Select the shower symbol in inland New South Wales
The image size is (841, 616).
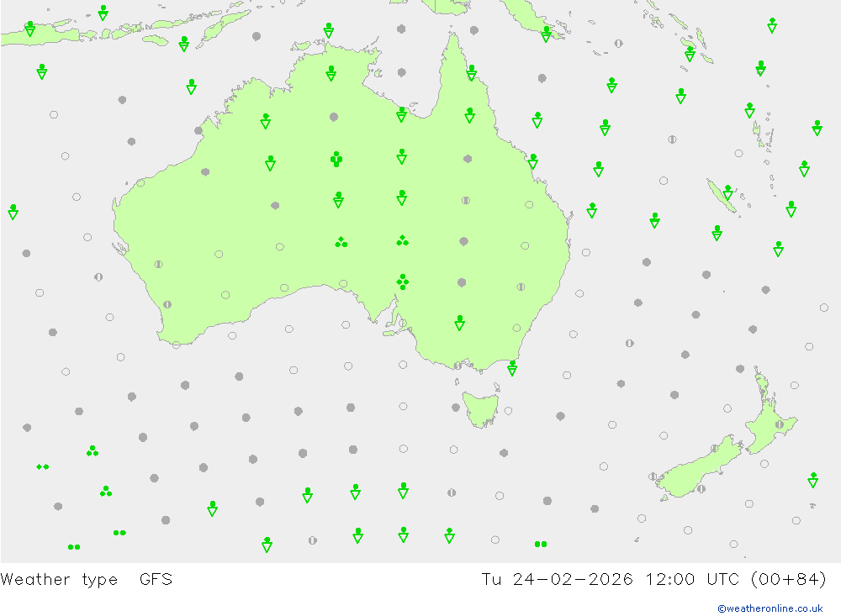tap(460, 322)
